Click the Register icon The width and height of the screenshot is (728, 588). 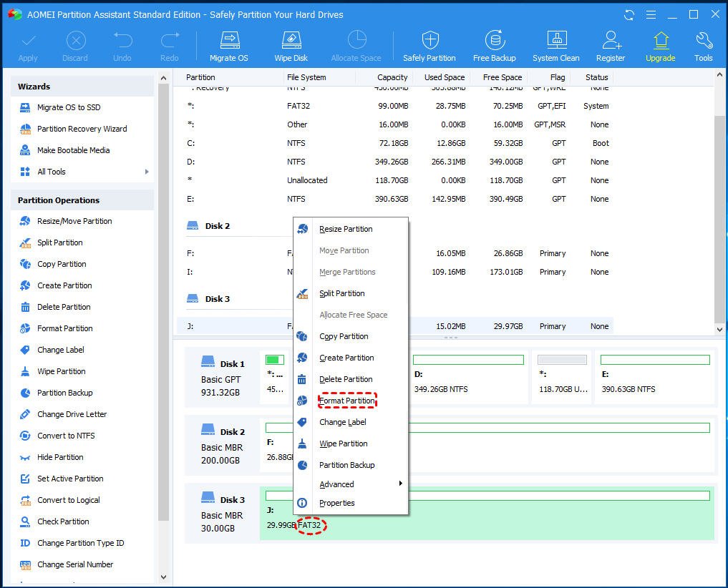(x=611, y=46)
